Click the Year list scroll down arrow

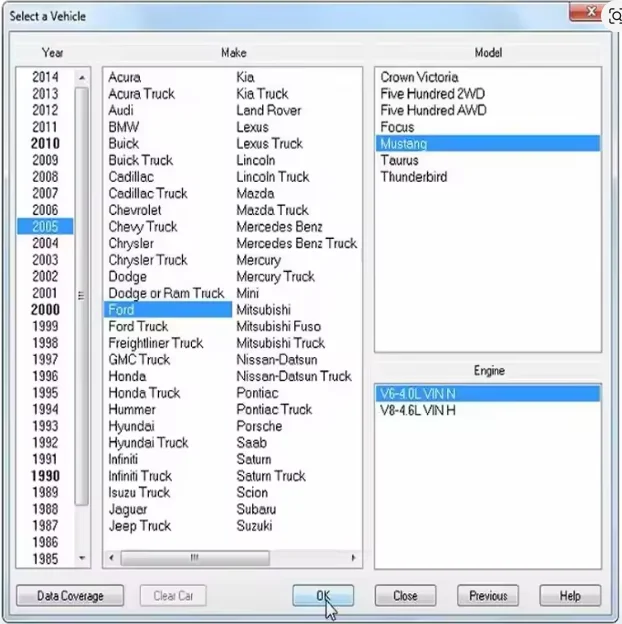coord(82,558)
